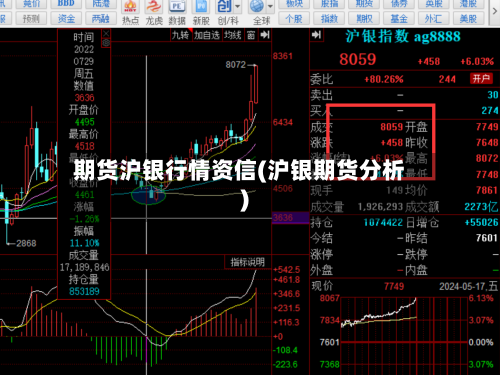Click arrow icon left of 沪银指数 title

pos(316,35)
